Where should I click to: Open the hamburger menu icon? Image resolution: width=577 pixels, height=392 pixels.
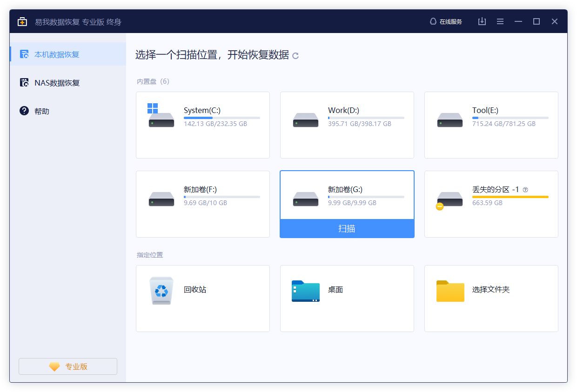[x=500, y=21]
